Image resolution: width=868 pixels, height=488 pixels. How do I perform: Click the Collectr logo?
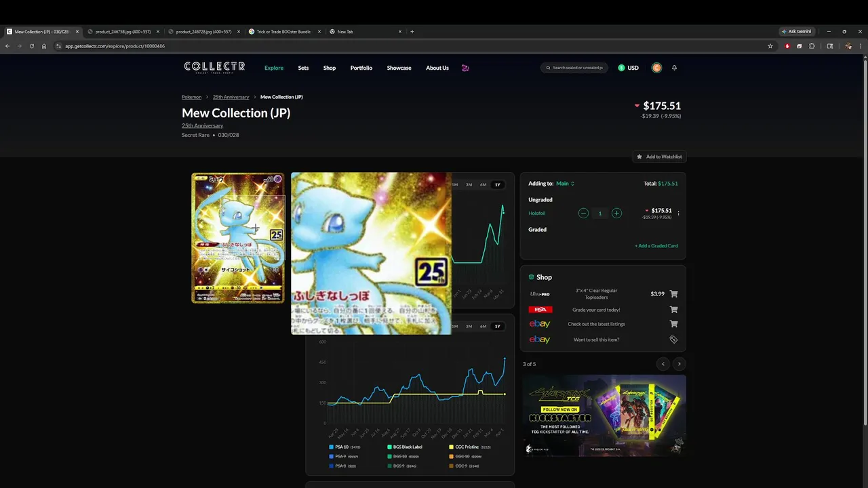pyautogui.click(x=214, y=67)
